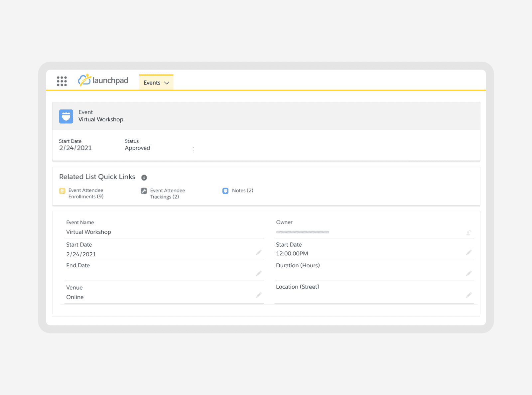Edit the Venue pencil icon
The width and height of the screenshot is (532, 395).
click(x=259, y=295)
